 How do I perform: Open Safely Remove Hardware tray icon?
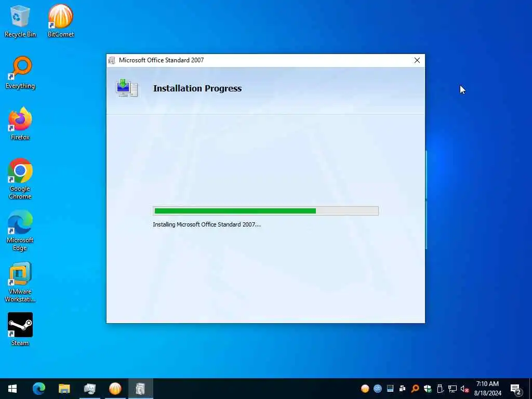pos(440,389)
